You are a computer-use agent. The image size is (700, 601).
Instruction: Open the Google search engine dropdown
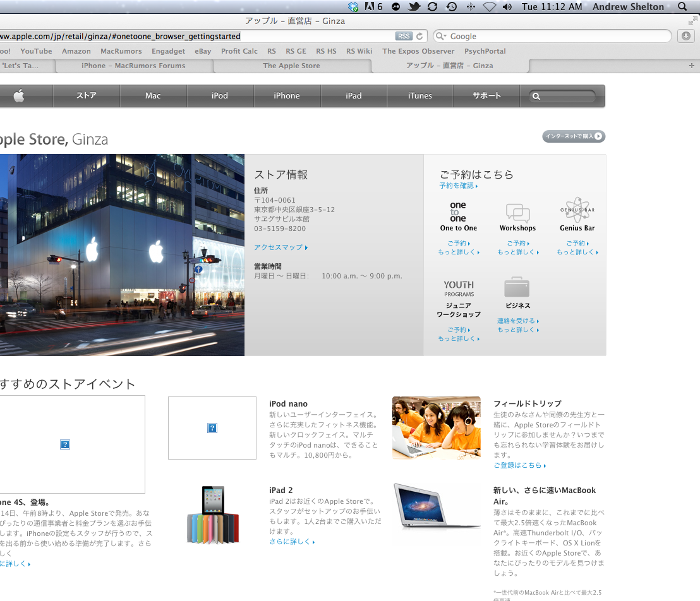point(441,36)
